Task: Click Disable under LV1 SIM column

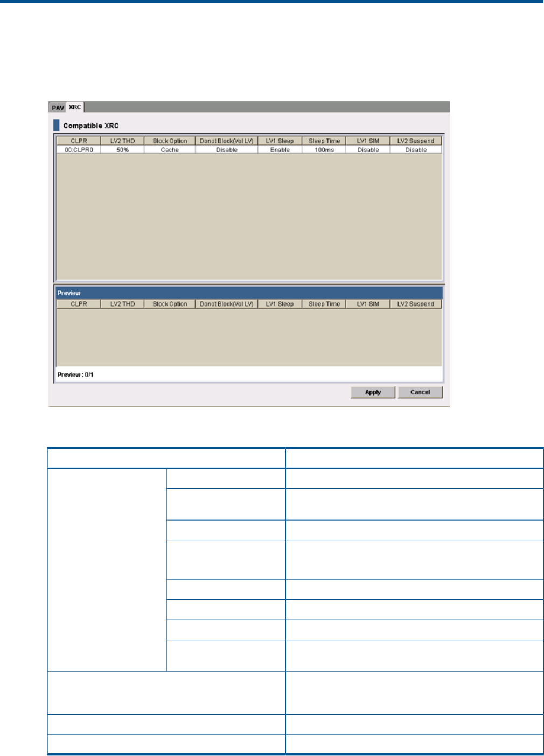Action: 368,150
